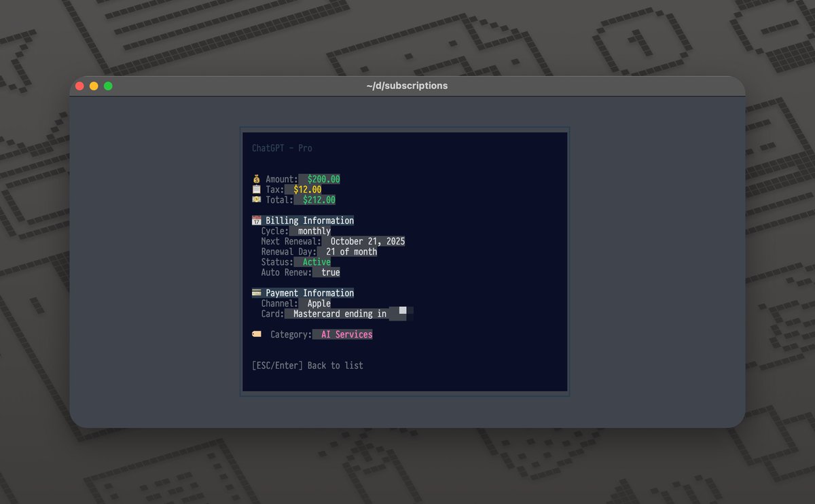The image size is (815, 504).
Task: Click the Payment Information section title
Action: (x=310, y=293)
